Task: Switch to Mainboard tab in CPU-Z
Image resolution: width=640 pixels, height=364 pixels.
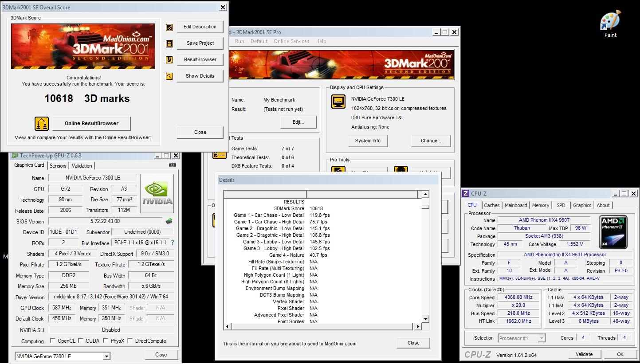Action: coord(516,205)
